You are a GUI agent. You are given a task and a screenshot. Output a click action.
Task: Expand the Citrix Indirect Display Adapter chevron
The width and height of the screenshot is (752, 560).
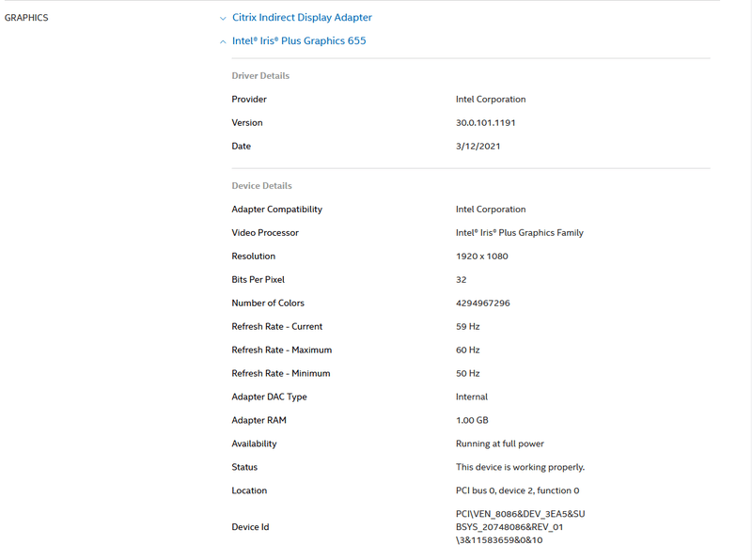tap(223, 18)
